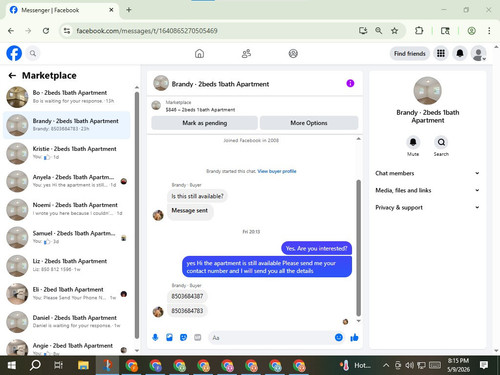Click the purple conversation information icon
The width and height of the screenshot is (500, 375).
click(x=350, y=83)
